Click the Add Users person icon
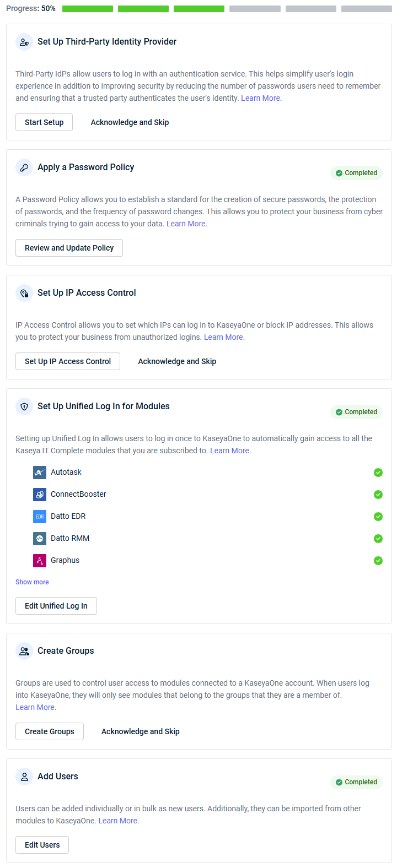 pos(24,777)
